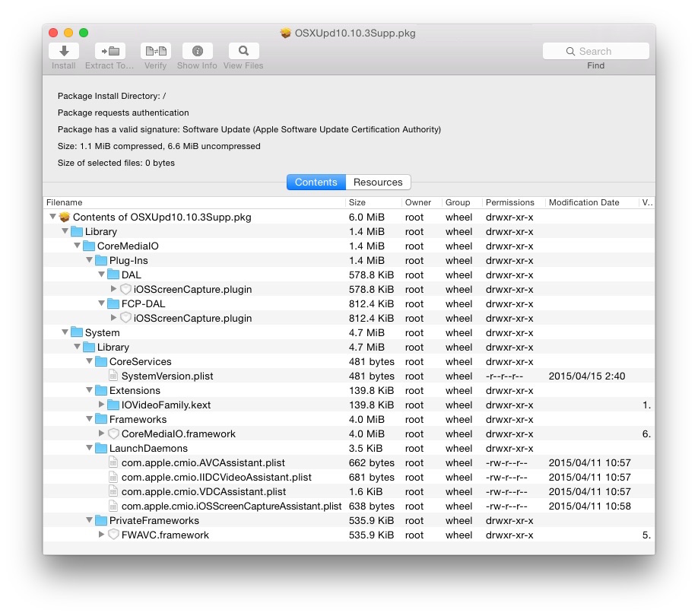Expand iOSScreenCapture.plugin under FCP-DAL

click(x=113, y=318)
